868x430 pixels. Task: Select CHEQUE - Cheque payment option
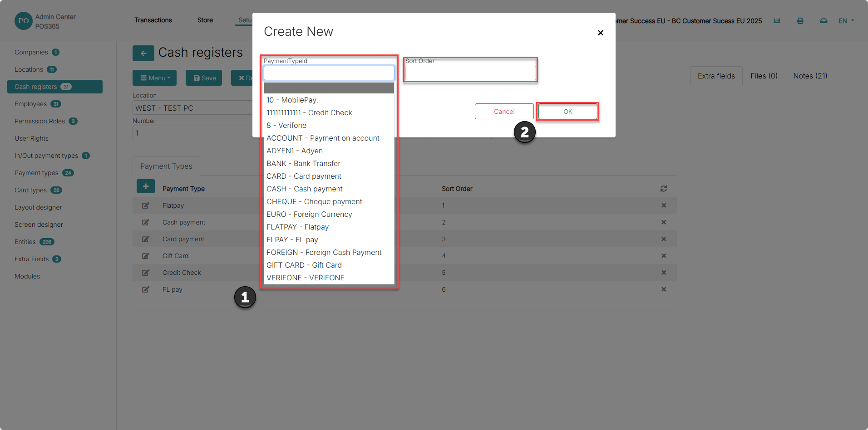point(329,201)
